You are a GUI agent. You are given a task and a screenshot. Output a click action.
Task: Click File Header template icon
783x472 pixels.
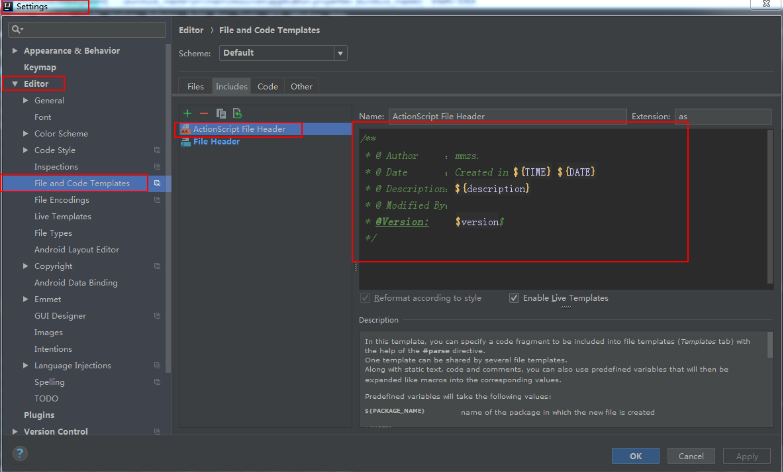pos(186,142)
